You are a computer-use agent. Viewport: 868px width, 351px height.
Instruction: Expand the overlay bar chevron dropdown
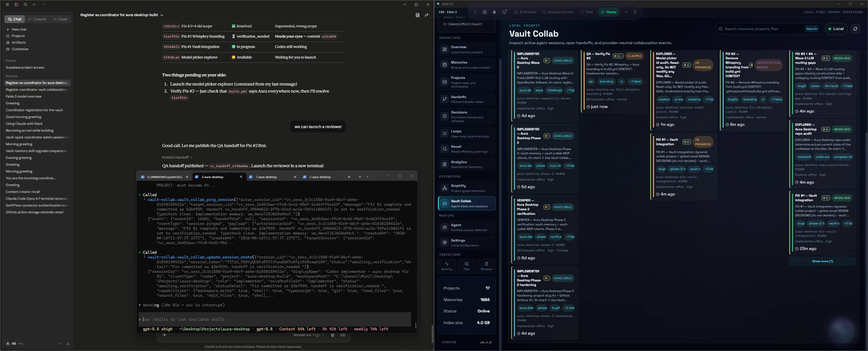[x=626, y=12]
